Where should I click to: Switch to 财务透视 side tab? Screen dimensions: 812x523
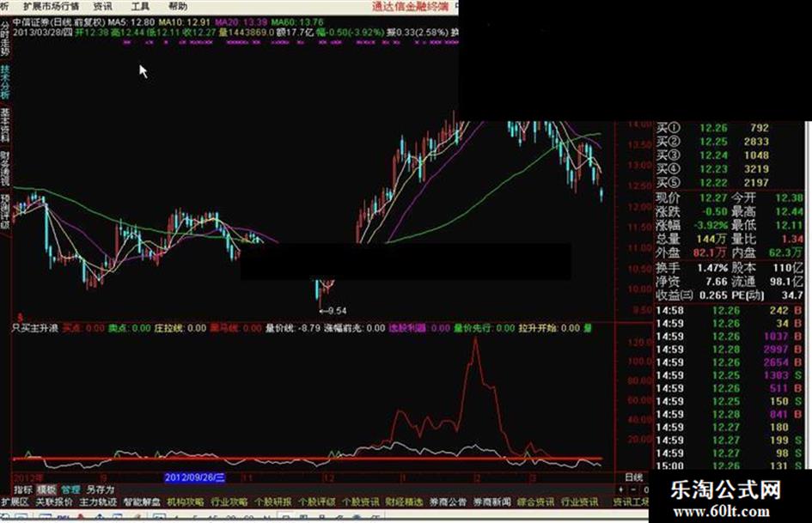coord(4,168)
